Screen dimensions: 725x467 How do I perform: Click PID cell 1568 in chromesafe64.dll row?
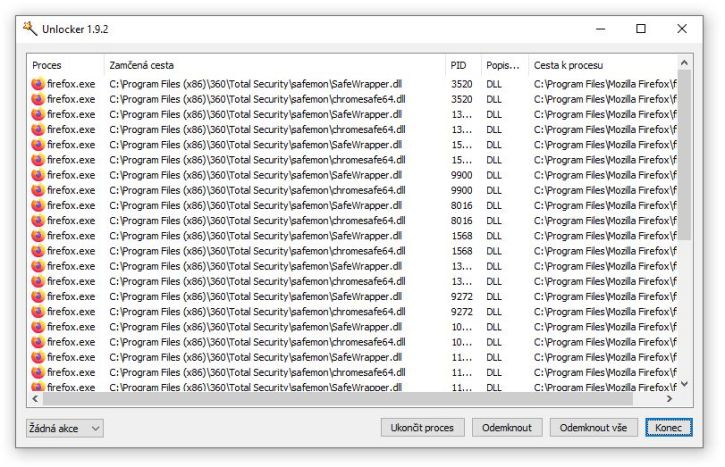pyautogui.click(x=462, y=251)
